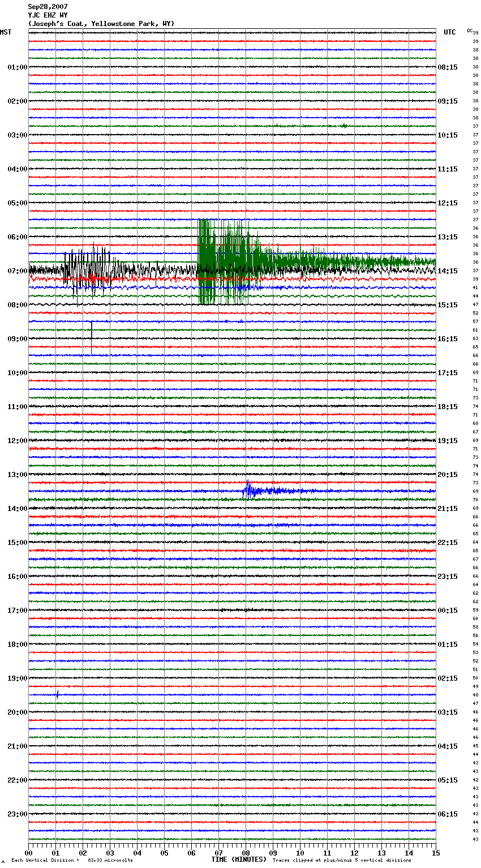Click the Traces clipped at plus/minus 5 divisions note
481x868 pixels.
[342, 861]
